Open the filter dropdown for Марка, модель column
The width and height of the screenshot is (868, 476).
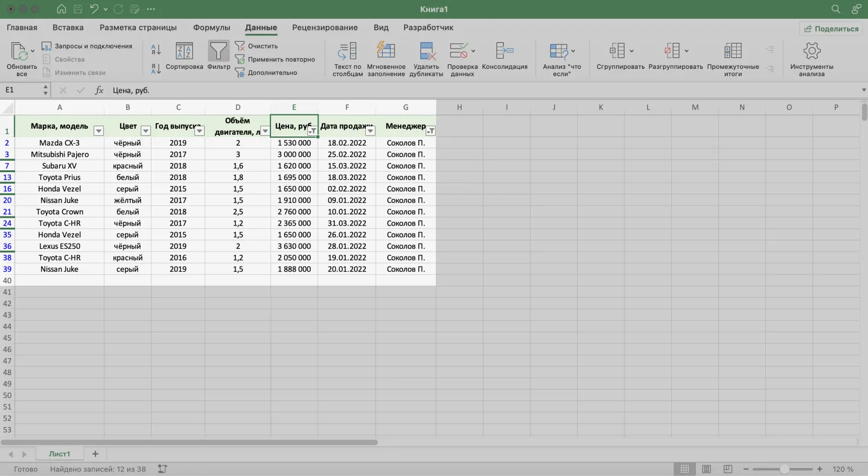pyautogui.click(x=99, y=131)
